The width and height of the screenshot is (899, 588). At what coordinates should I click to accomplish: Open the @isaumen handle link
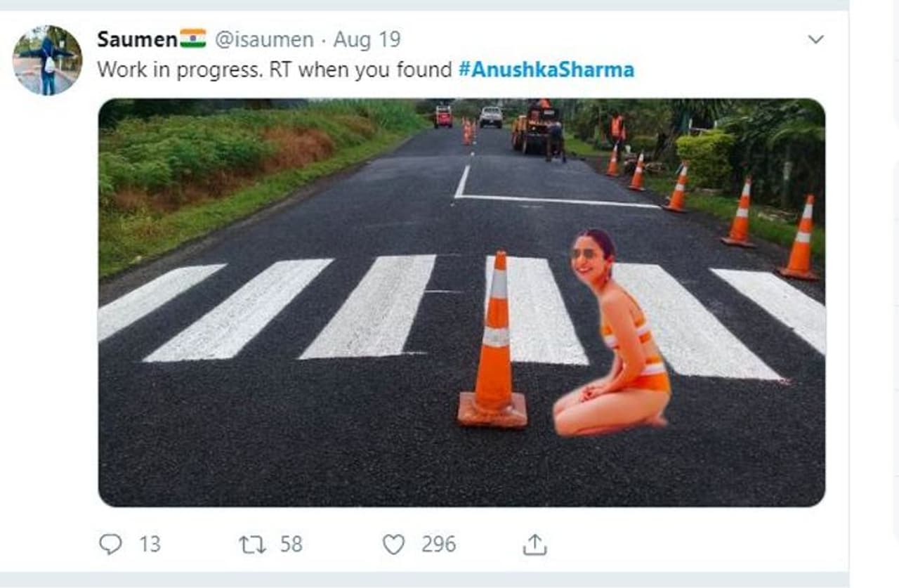click(x=263, y=39)
